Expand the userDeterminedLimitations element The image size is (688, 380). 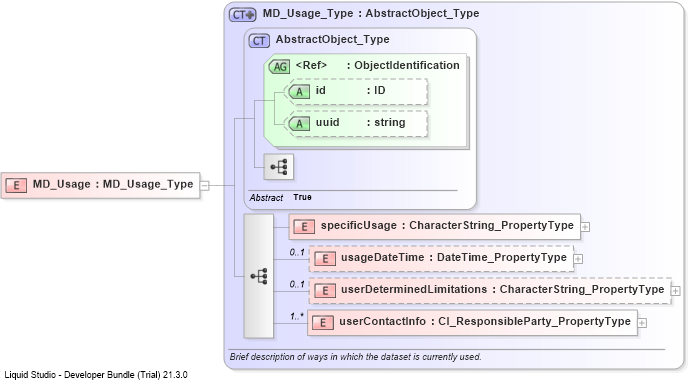[x=676, y=291]
